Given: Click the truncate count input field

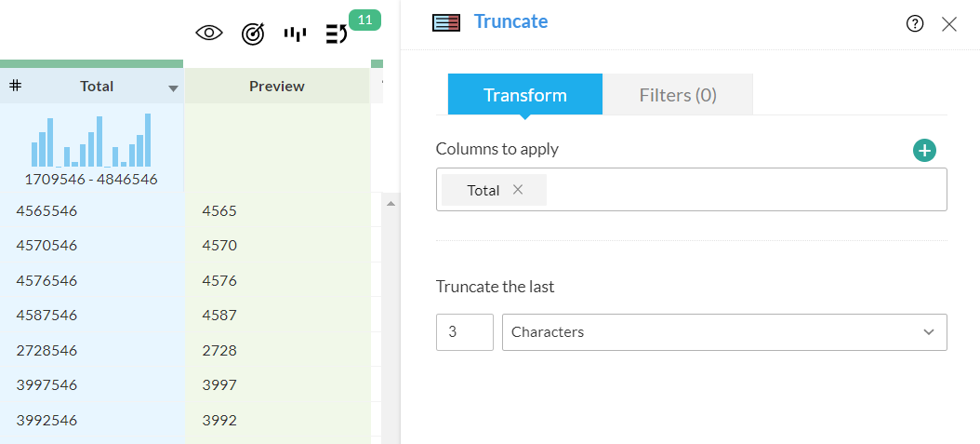Looking at the screenshot, I should 464,332.
